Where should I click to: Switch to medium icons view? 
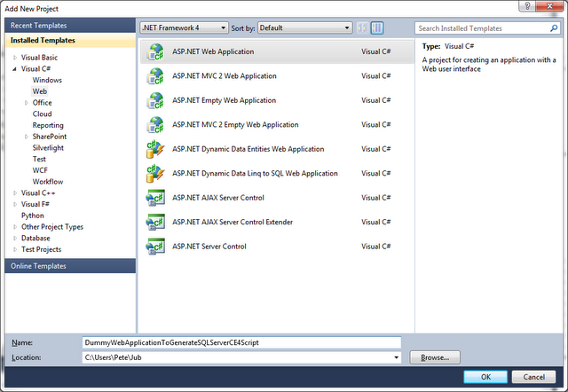[377, 27]
